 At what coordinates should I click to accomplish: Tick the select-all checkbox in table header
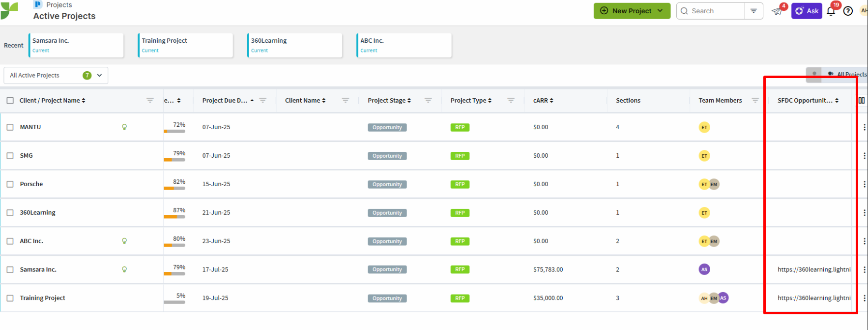[10, 100]
